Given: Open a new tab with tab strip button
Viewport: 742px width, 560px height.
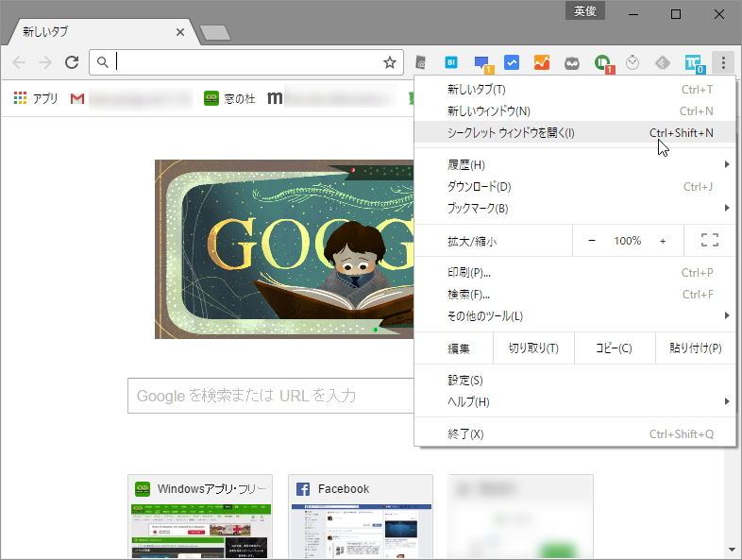Looking at the screenshot, I should [x=215, y=32].
